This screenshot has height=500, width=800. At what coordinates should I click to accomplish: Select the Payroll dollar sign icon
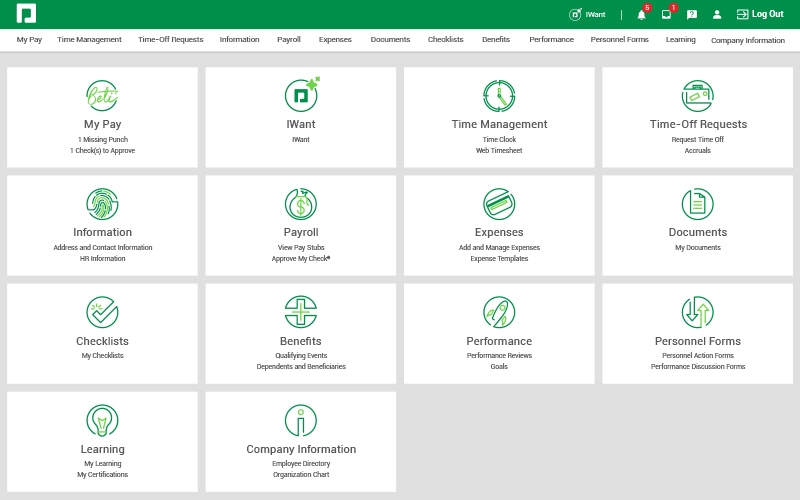click(301, 204)
